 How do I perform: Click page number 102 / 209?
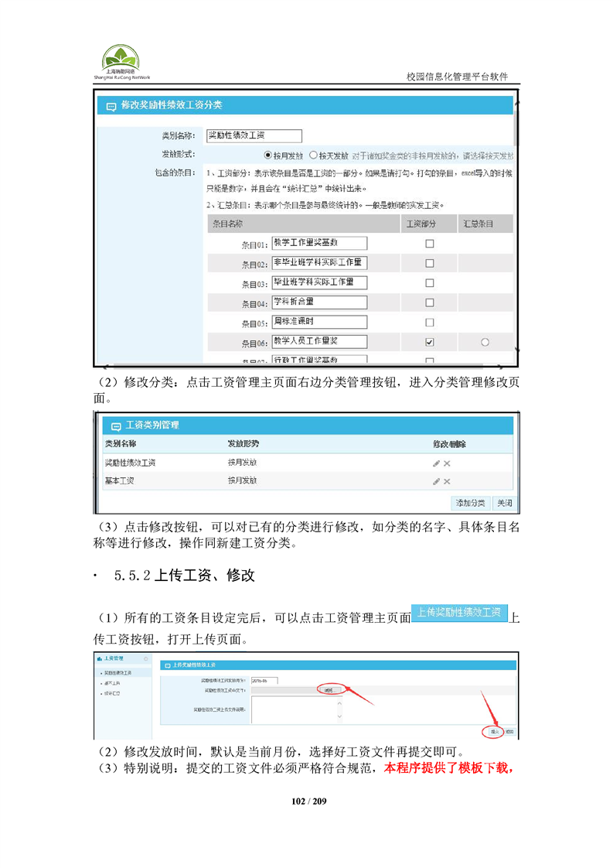[308, 801]
